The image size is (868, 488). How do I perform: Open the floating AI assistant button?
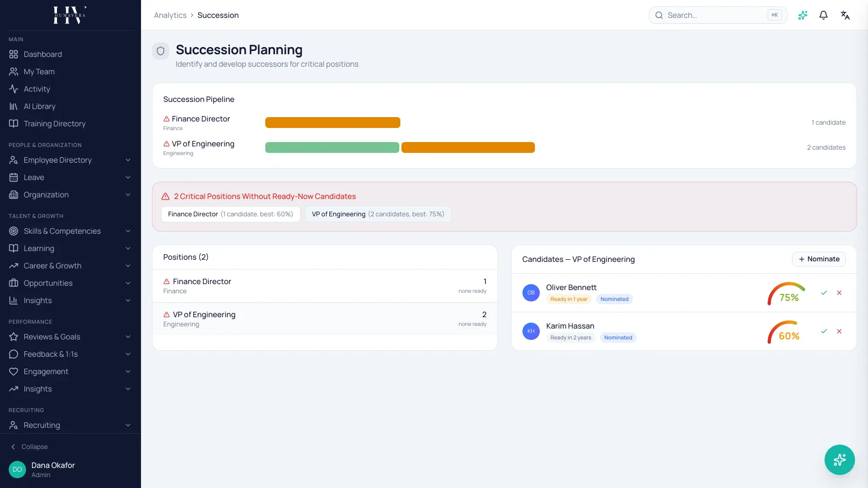tap(840, 460)
